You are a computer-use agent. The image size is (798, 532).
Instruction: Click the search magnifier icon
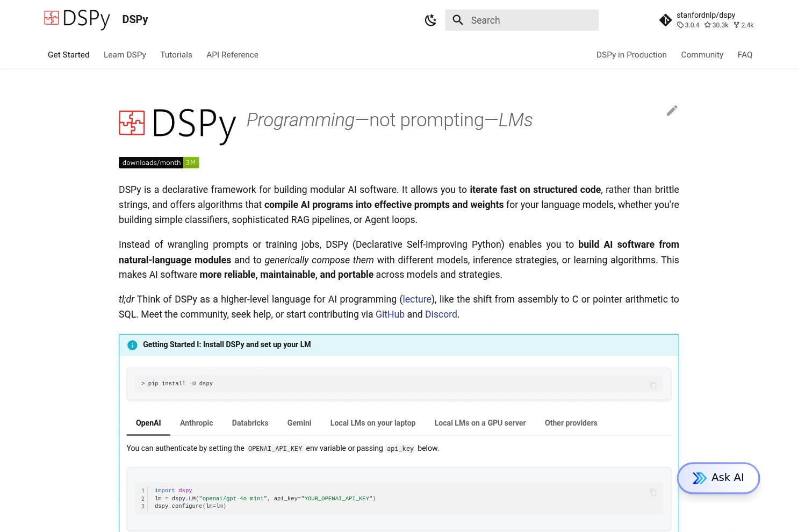(x=458, y=20)
